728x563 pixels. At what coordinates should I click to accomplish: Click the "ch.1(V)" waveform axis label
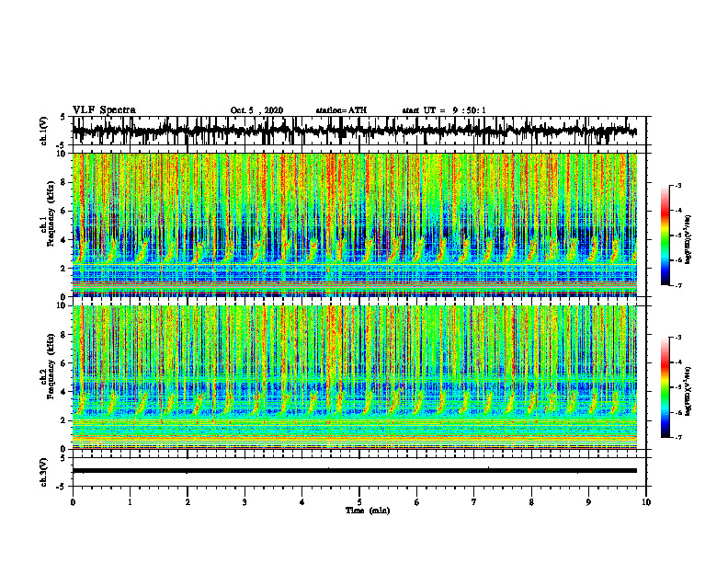(43, 131)
